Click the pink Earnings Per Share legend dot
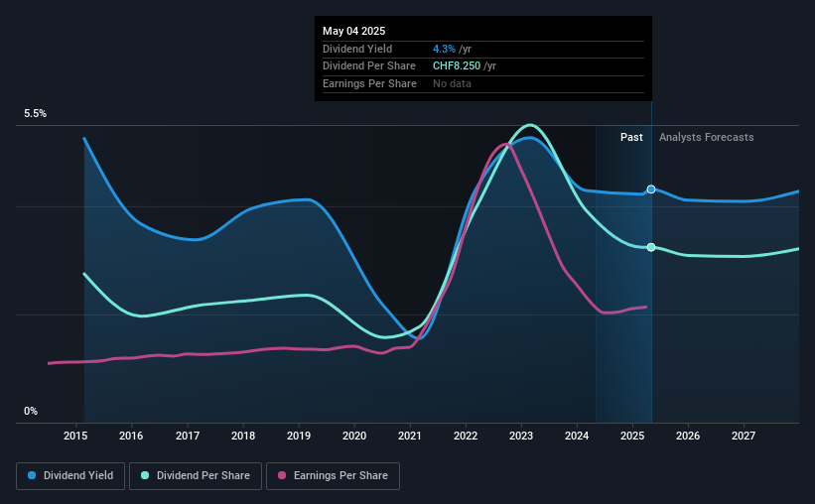This screenshot has height=504, width=815. coord(282,475)
